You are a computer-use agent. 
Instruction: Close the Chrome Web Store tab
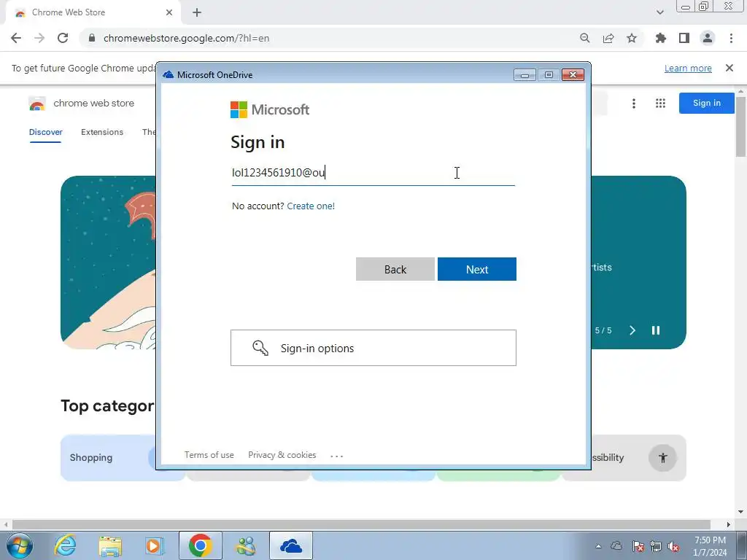point(169,12)
